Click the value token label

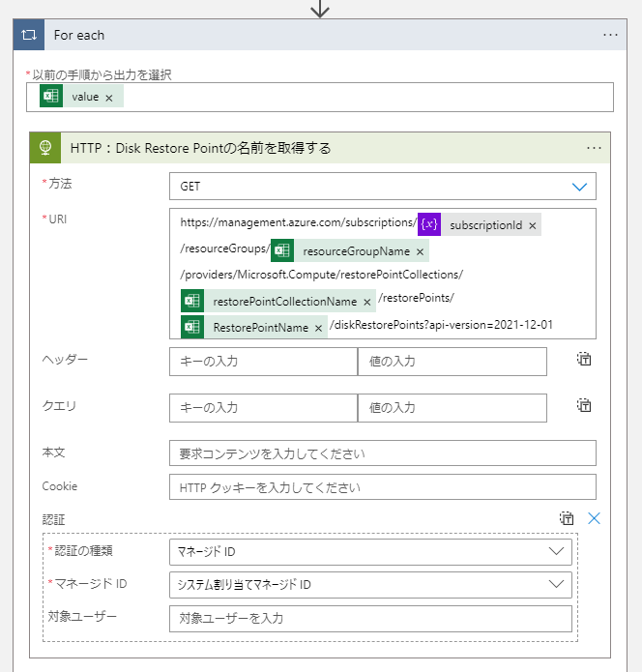pyautogui.click(x=85, y=97)
